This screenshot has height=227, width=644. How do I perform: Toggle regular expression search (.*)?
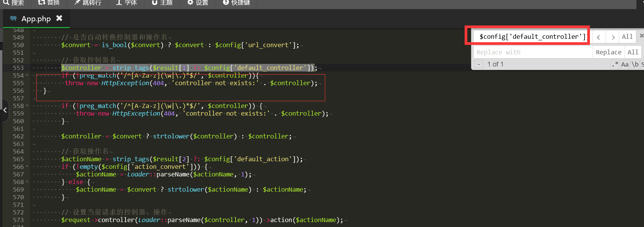(615, 64)
